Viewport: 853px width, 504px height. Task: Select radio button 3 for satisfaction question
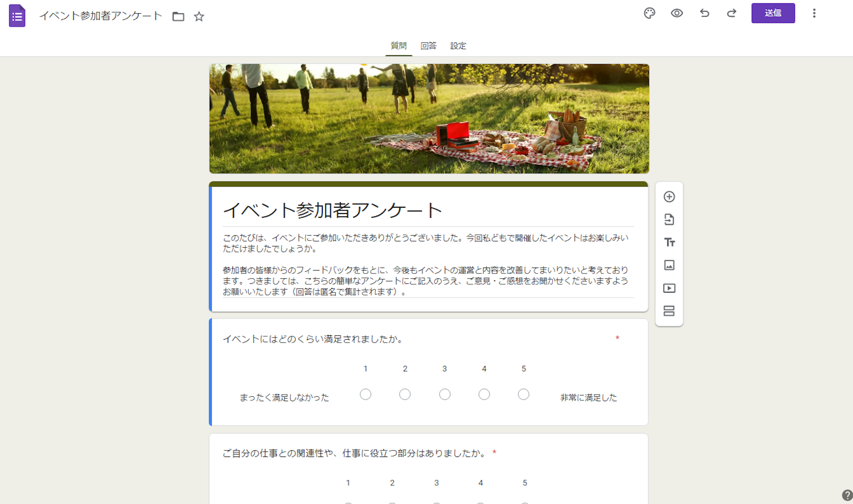444,394
